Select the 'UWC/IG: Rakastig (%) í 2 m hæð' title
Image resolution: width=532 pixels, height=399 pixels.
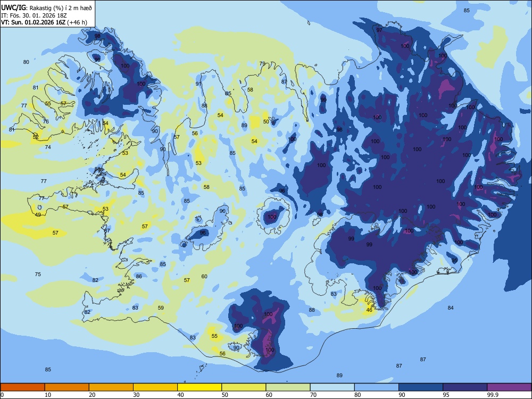click(x=46, y=8)
